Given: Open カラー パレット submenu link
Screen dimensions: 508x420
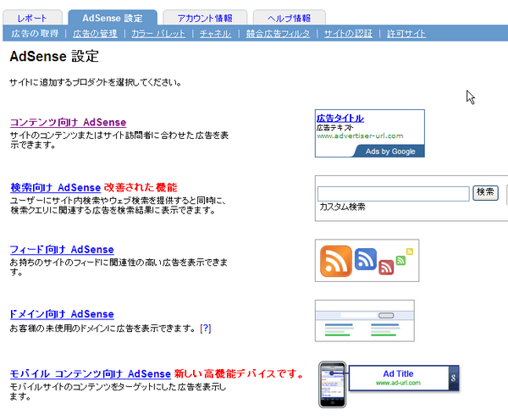Looking at the screenshot, I should (x=158, y=33).
